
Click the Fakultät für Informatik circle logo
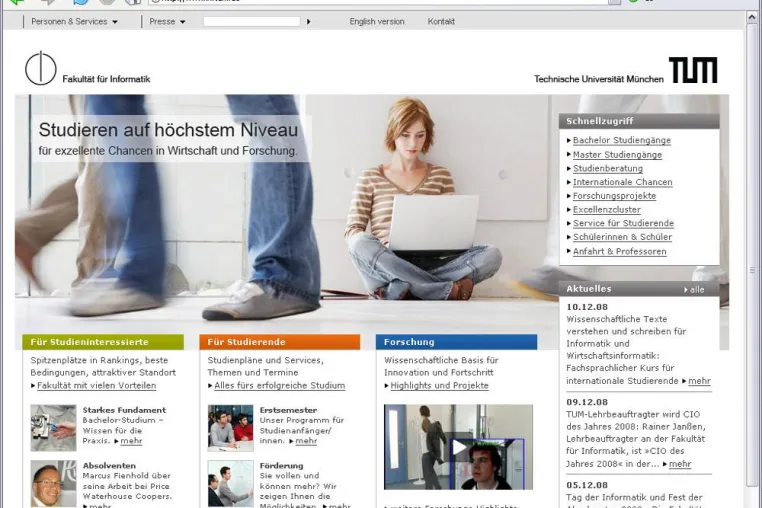tap(41, 68)
